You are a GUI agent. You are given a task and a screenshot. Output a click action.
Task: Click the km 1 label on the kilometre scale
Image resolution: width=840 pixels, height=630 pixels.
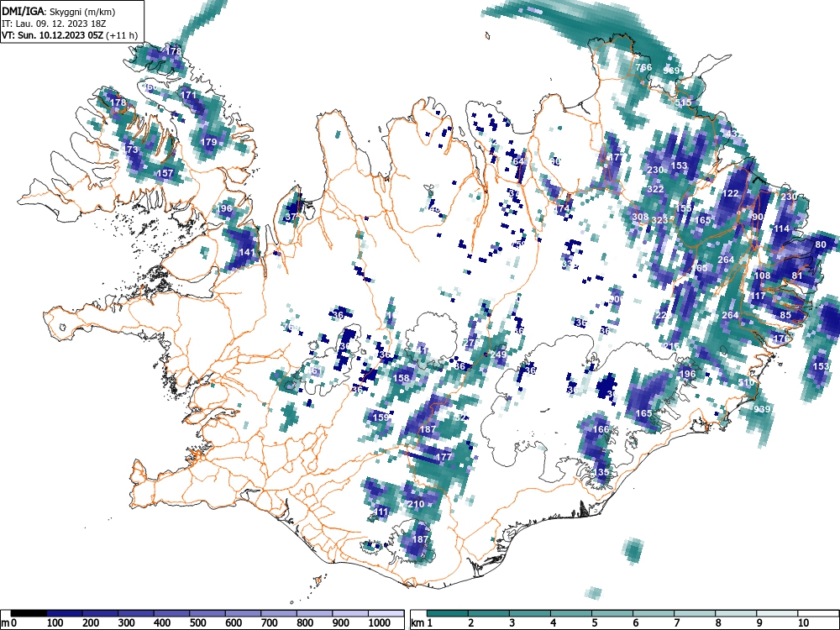[x=423, y=623]
